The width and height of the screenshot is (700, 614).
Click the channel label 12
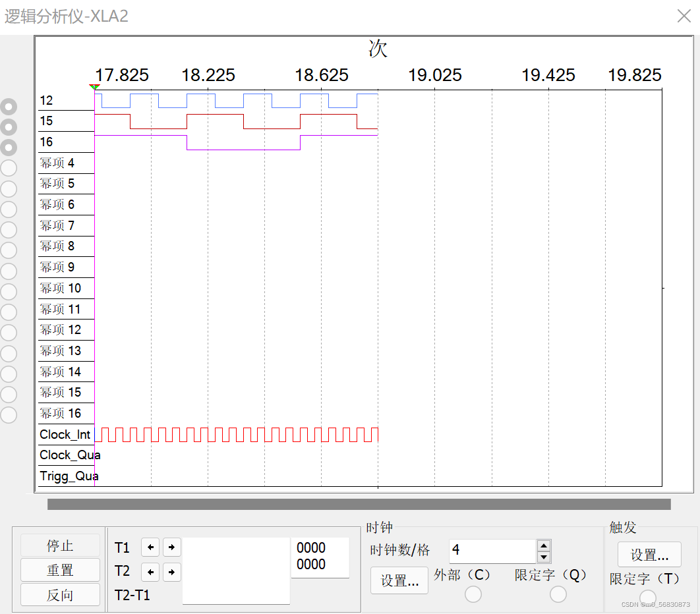tap(46, 100)
